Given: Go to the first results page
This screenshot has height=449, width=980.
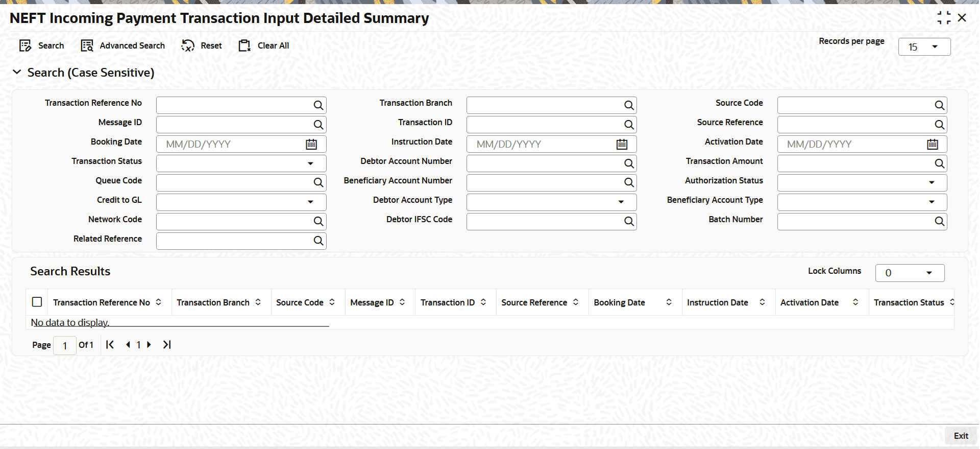Looking at the screenshot, I should pos(110,345).
